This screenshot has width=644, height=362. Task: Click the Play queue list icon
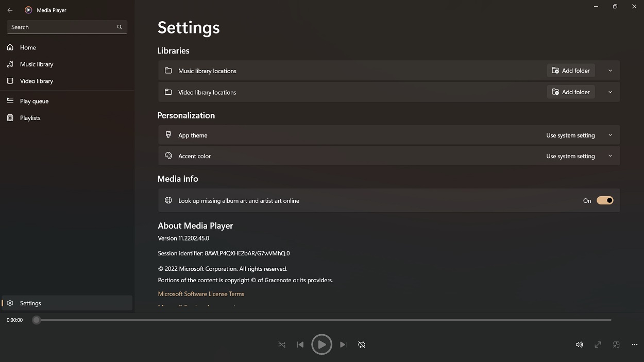[x=10, y=101]
